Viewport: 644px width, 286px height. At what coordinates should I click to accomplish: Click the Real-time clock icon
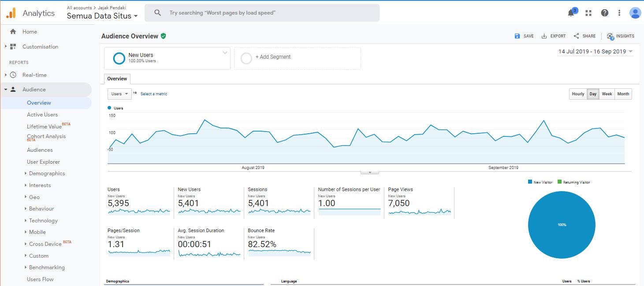tap(13, 75)
